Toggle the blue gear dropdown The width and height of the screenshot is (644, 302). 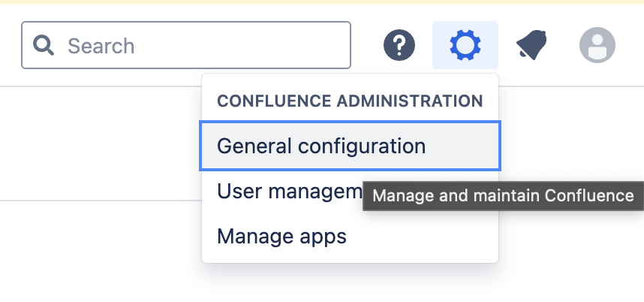point(465,45)
